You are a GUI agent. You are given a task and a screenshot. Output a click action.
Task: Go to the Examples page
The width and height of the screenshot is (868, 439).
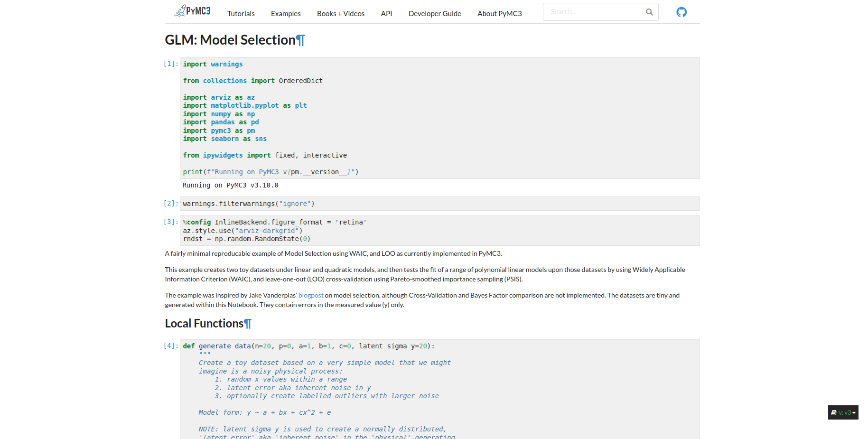[285, 14]
